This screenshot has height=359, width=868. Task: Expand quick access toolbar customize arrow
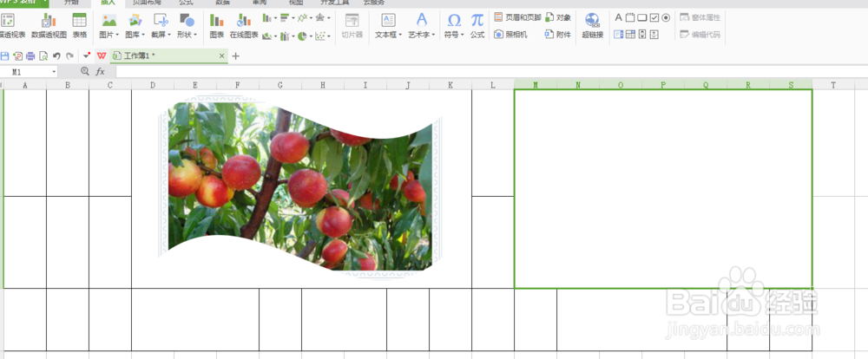pyautogui.click(x=86, y=55)
